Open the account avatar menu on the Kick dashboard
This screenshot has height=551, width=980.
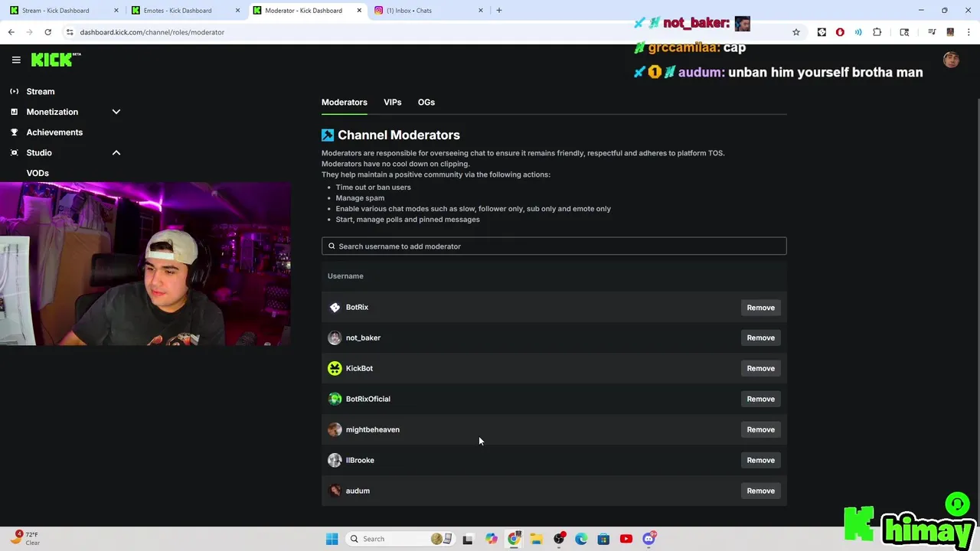tap(951, 60)
